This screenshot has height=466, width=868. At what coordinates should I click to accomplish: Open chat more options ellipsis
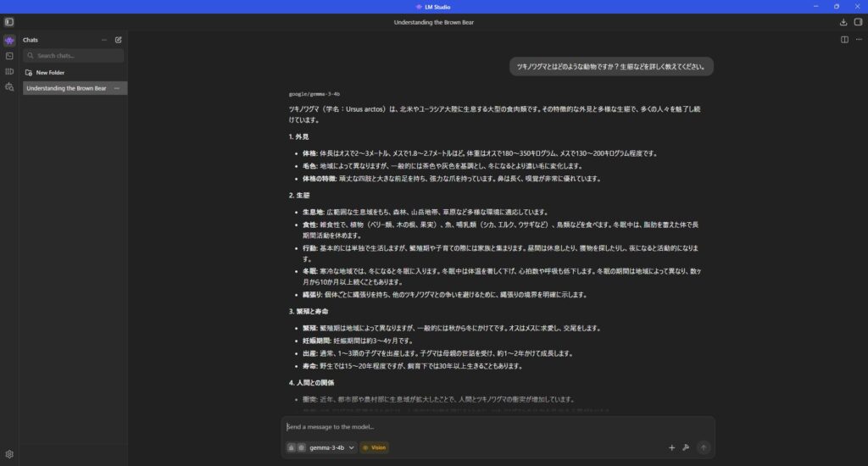coord(859,39)
